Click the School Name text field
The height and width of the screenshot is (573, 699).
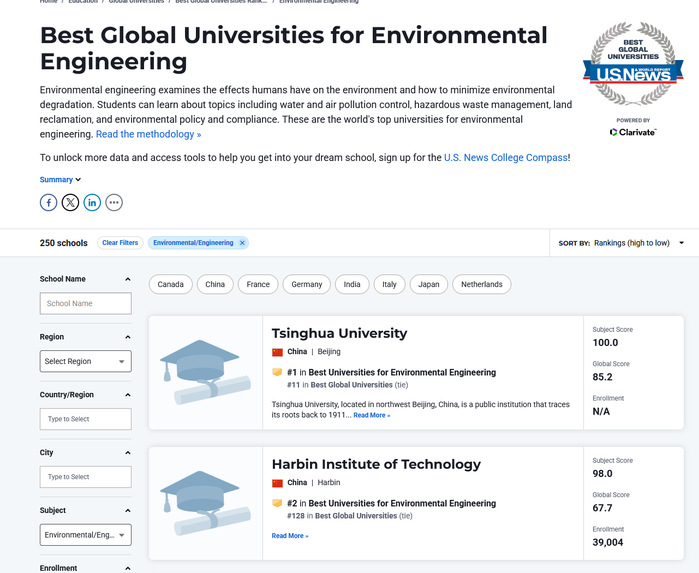click(x=85, y=303)
